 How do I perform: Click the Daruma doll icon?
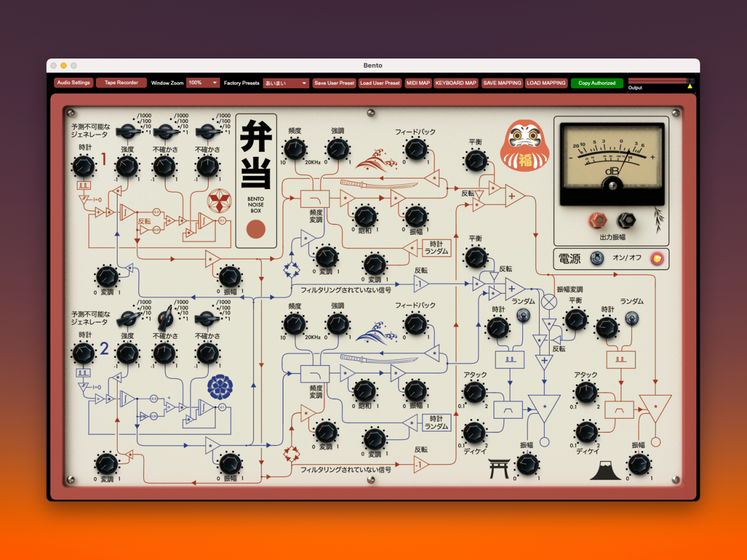pyautogui.click(x=520, y=145)
